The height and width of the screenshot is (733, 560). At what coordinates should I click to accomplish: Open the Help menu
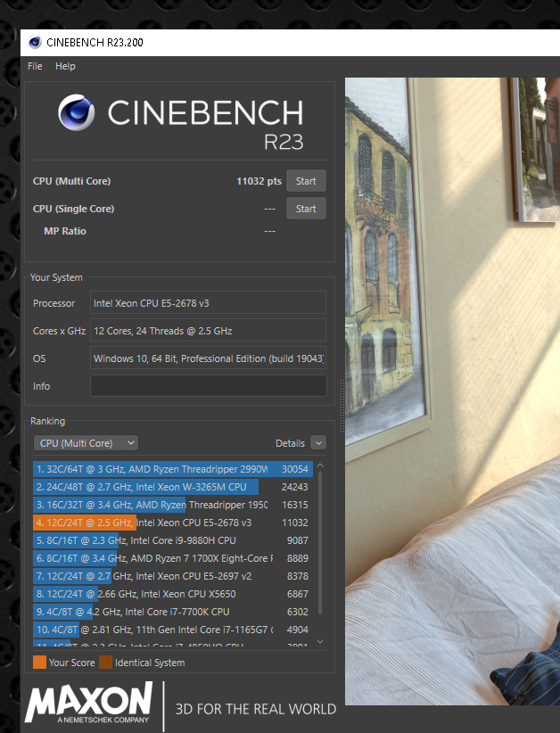(x=65, y=66)
